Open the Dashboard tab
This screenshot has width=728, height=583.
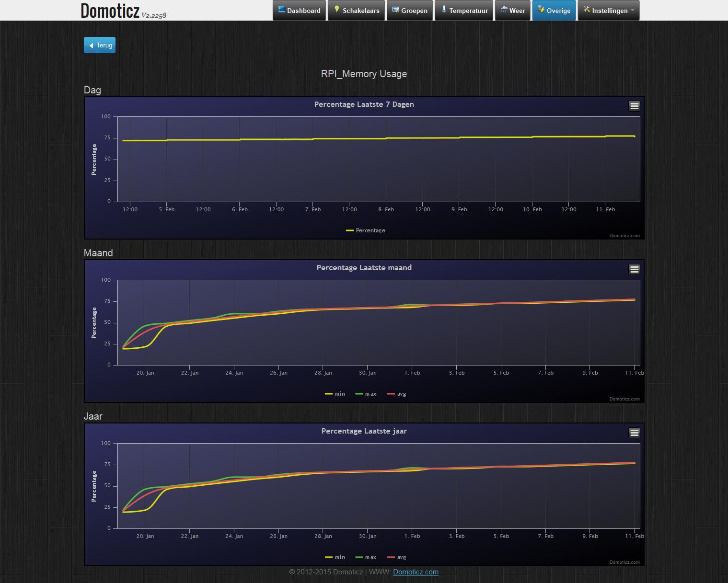pyautogui.click(x=300, y=10)
